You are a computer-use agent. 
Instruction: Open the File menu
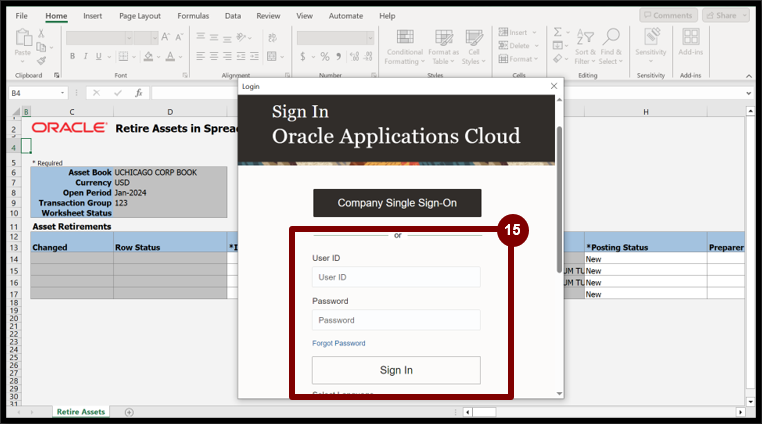[x=21, y=16]
